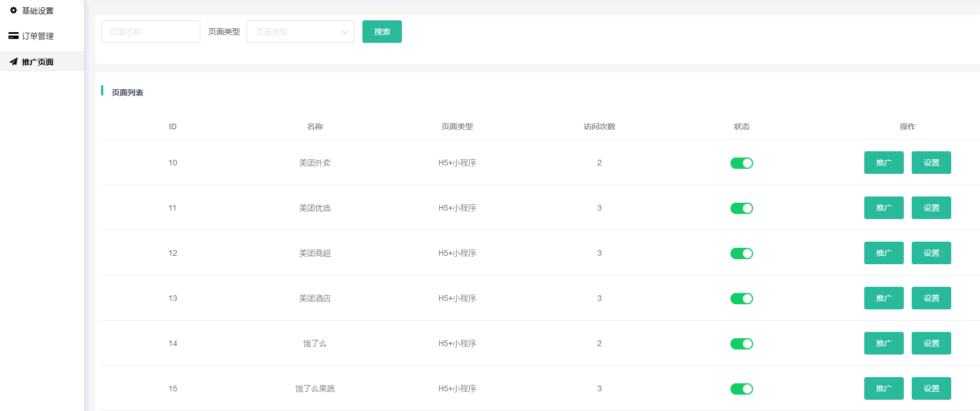Click the 美团酒店 name cell

pyautogui.click(x=315, y=298)
